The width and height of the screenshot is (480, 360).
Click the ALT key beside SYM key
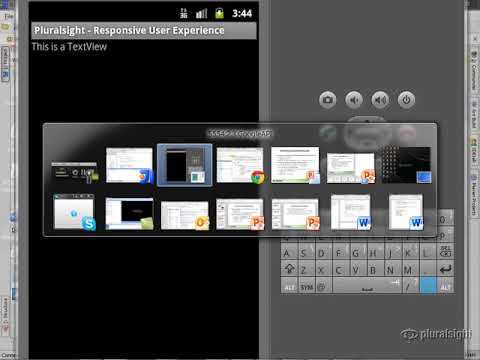pyautogui.click(x=289, y=286)
